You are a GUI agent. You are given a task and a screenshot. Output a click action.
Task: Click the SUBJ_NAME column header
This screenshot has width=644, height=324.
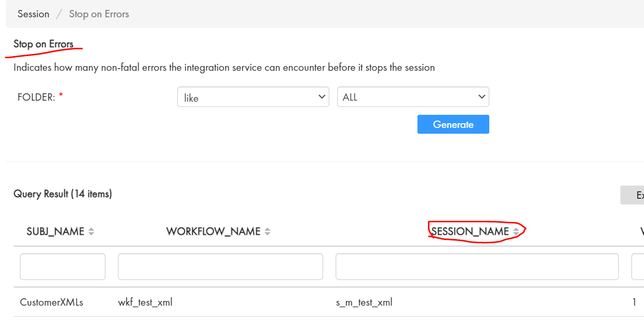tap(56, 232)
